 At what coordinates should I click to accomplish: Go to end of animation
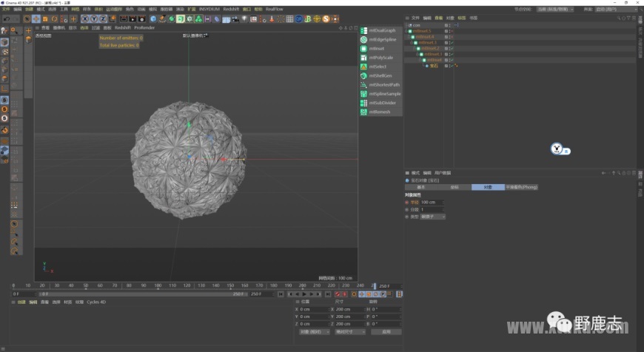point(328,294)
